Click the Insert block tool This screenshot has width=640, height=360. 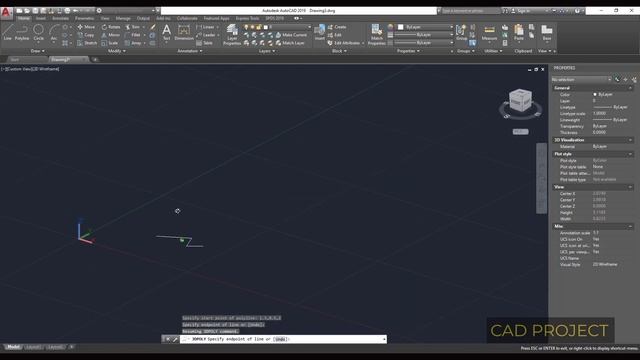pyautogui.click(x=320, y=32)
